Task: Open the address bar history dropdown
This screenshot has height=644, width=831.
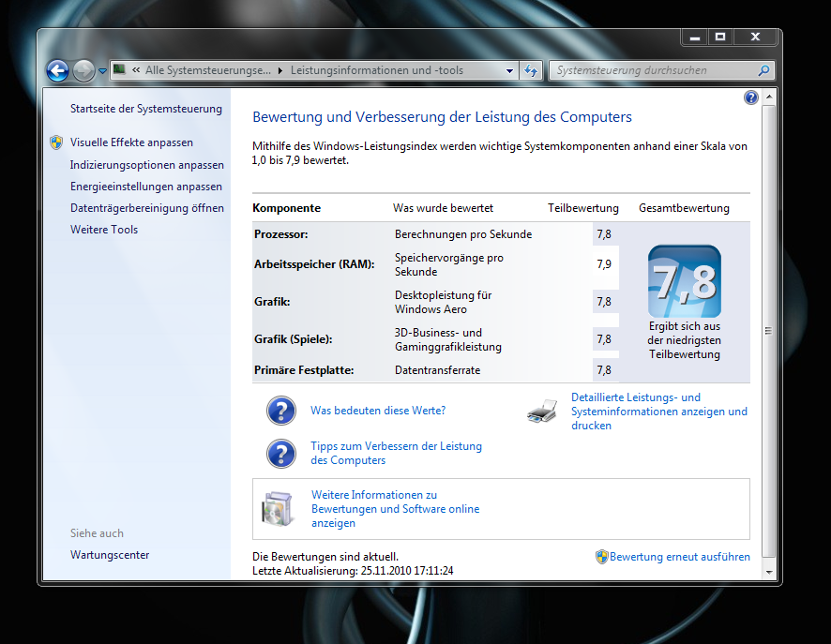Action: point(509,70)
